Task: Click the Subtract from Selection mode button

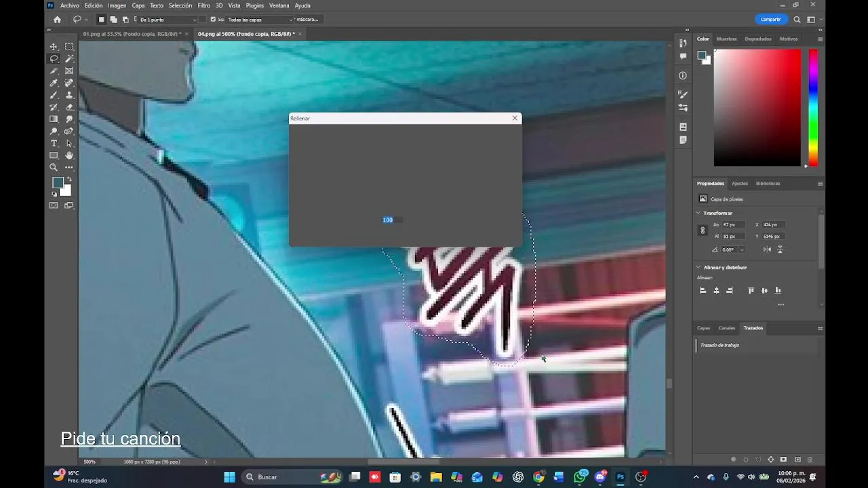Action: (125, 20)
